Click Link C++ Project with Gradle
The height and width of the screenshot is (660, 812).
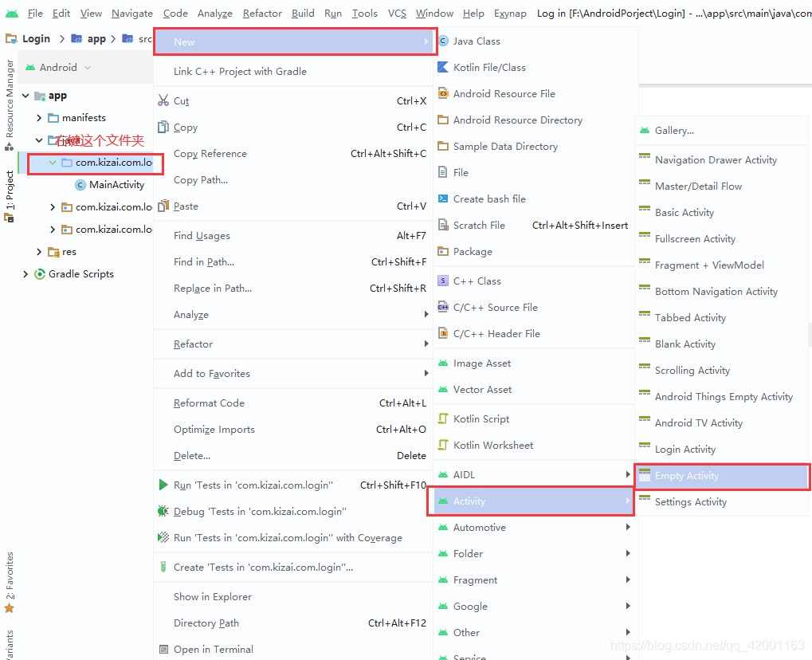[293, 72]
